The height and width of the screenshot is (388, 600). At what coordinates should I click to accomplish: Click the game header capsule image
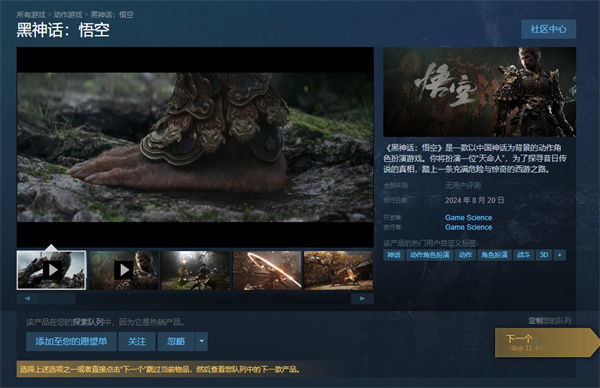click(479, 92)
